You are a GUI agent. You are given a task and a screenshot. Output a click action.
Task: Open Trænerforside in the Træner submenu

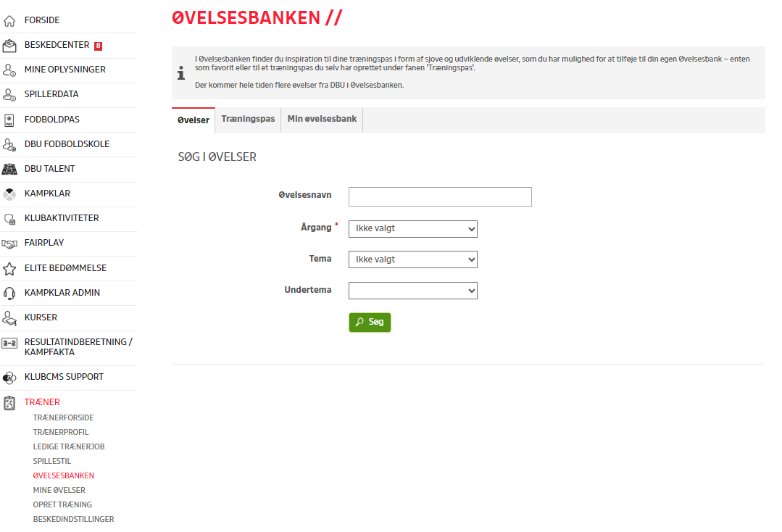pos(63,417)
